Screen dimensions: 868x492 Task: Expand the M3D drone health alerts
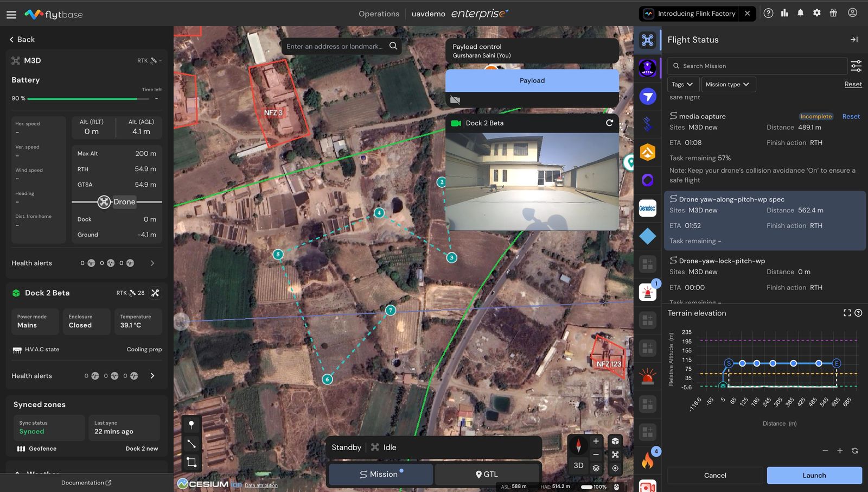coord(152,263)
